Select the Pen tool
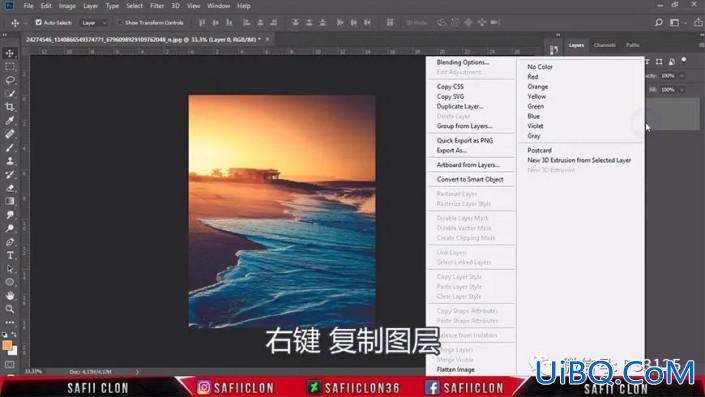Viewport: 705px width, 397px height. pos(9,242)
